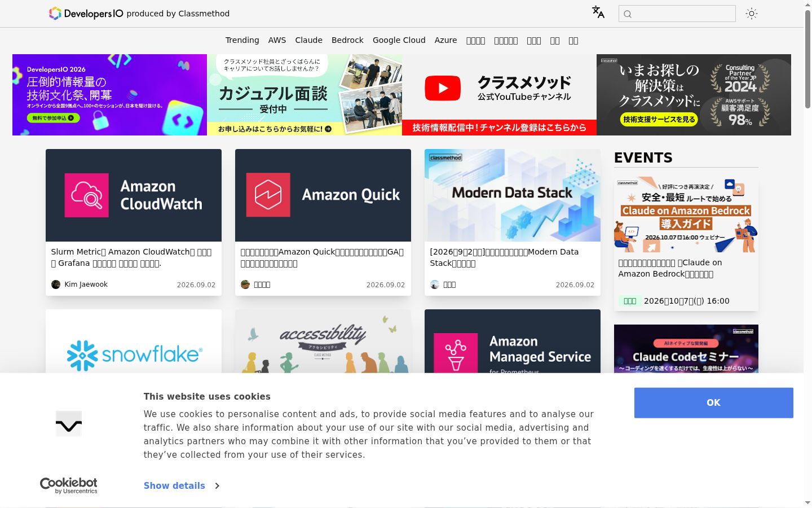Open the language translation menu
The width and height of the screenshot is (812, 508).
[x=598, y=12]
